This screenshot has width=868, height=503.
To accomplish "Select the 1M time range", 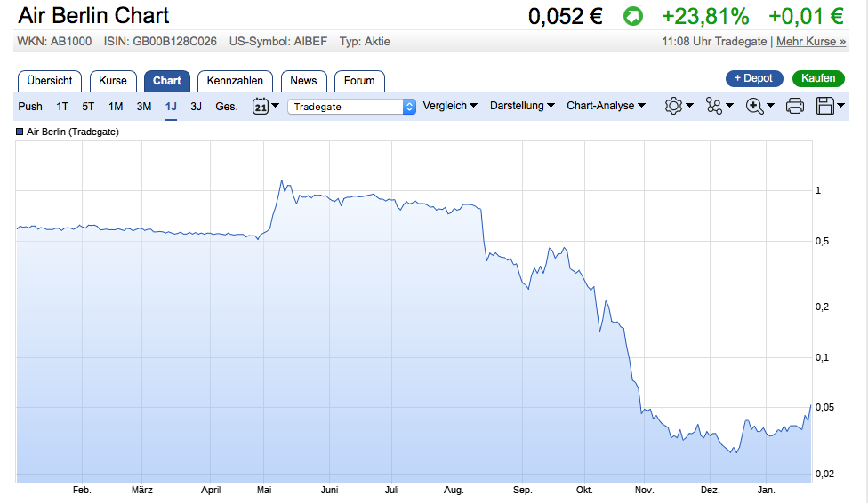I will pos(116,107).
